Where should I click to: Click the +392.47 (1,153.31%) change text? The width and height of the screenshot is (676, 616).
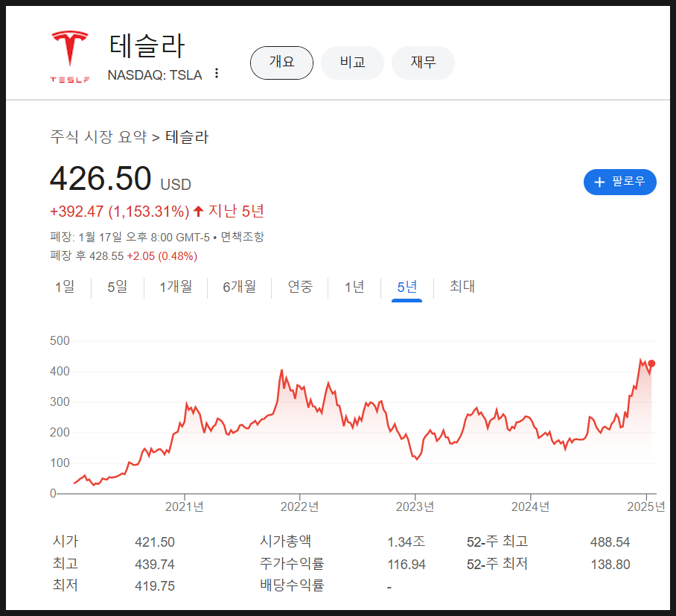pyautogui.click(x=120, y=212)
